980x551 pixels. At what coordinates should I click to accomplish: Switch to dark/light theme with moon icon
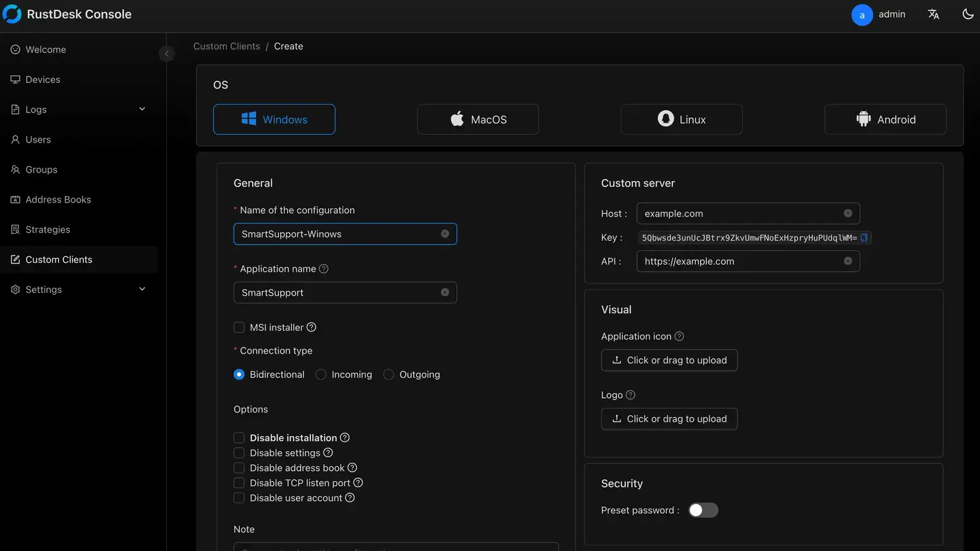coord(968,14)
